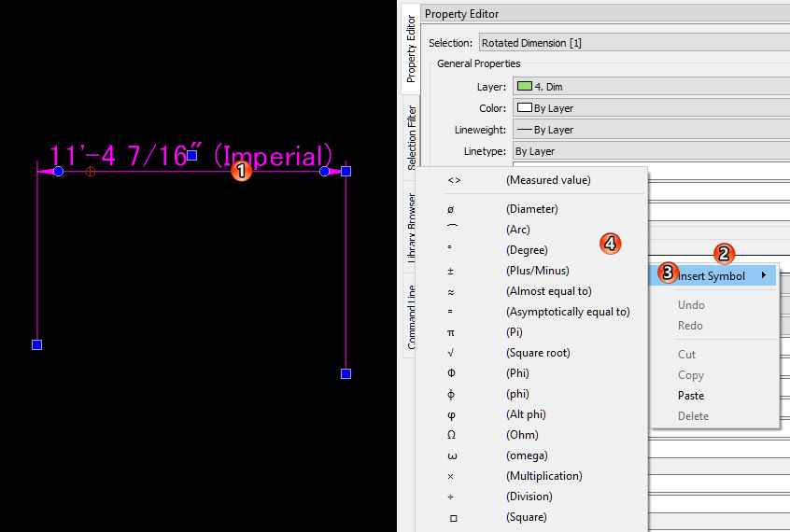Image resolution: width=790 pixels, height=532 pixels.
Task: Click the dimension text 11'-4 7/16" (Imperial)
Action: click(x=190, y=156)
